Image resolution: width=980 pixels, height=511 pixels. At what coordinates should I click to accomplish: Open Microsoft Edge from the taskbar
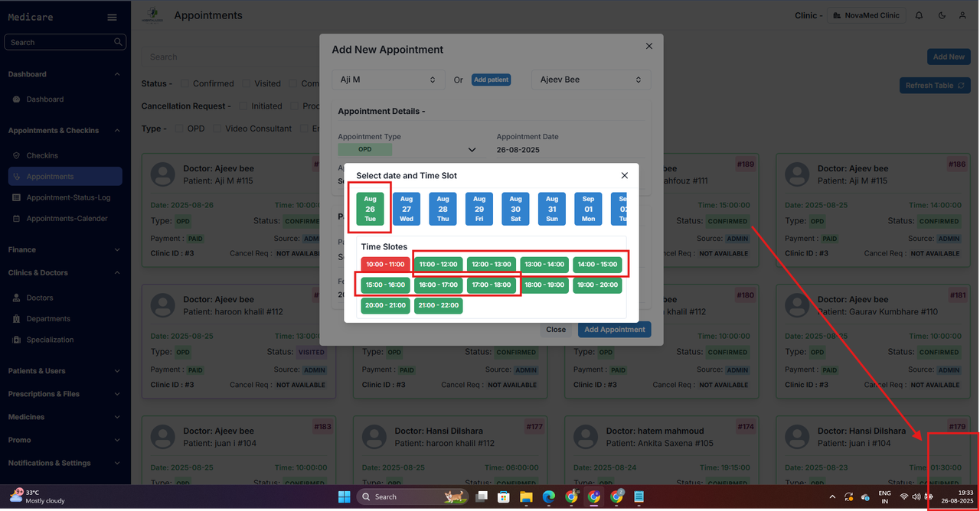tap(548, 496)
